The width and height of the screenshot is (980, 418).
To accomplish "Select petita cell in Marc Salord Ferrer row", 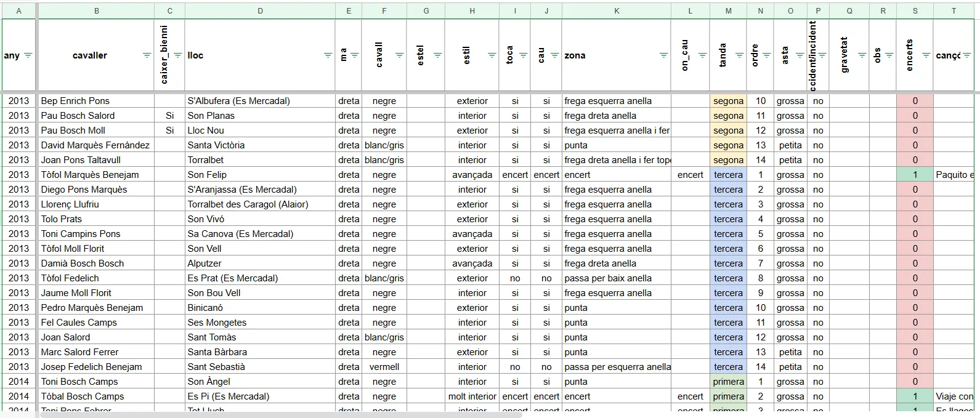I will 790,352.
